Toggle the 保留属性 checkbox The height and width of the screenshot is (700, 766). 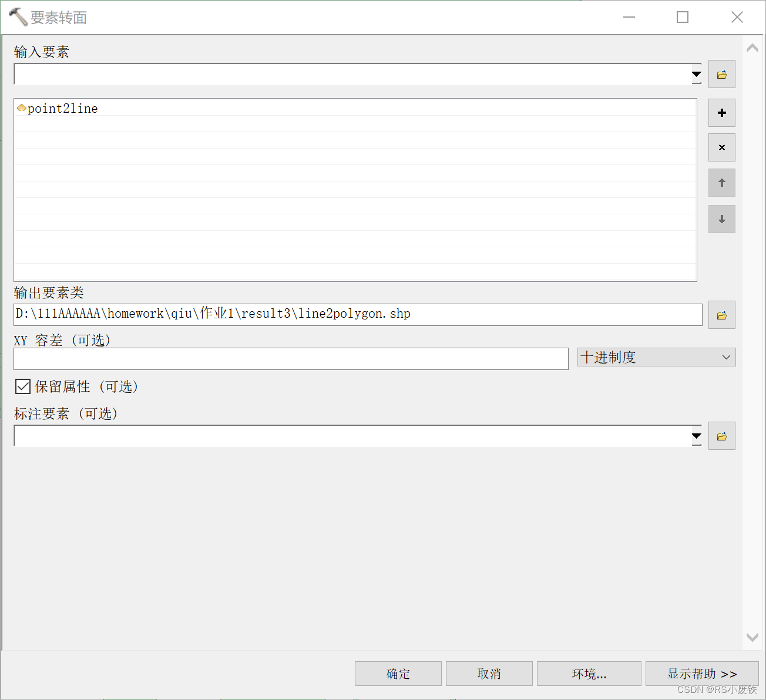pos(23,386)
